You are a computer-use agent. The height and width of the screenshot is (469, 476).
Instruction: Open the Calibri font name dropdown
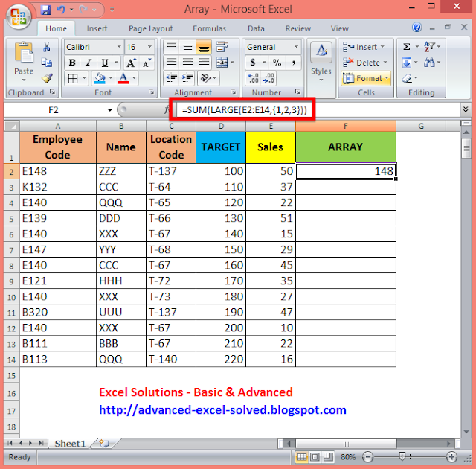(x=119, y=47)
